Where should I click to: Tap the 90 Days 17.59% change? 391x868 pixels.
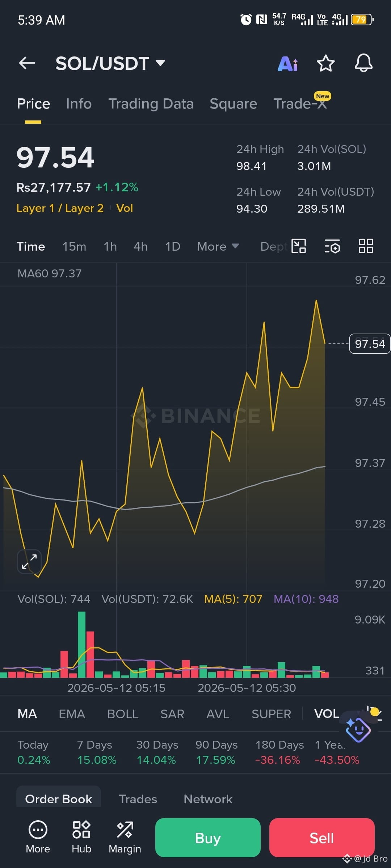point(216,752)
